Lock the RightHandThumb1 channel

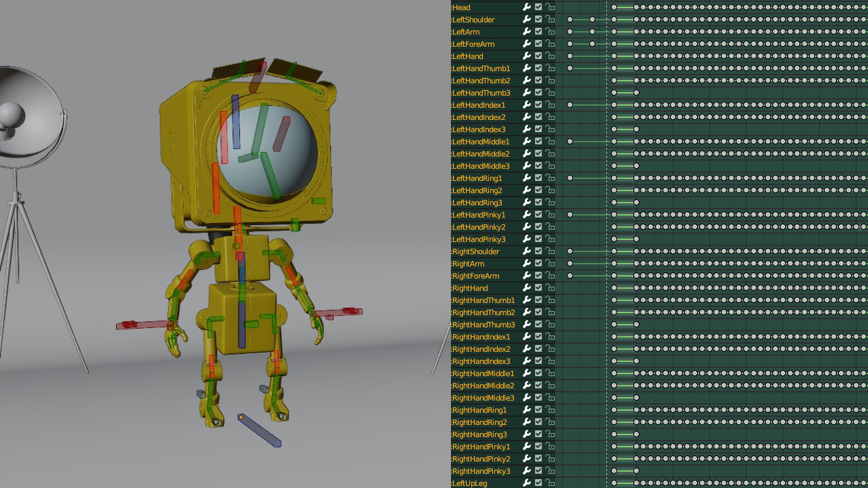coord(550,300)
